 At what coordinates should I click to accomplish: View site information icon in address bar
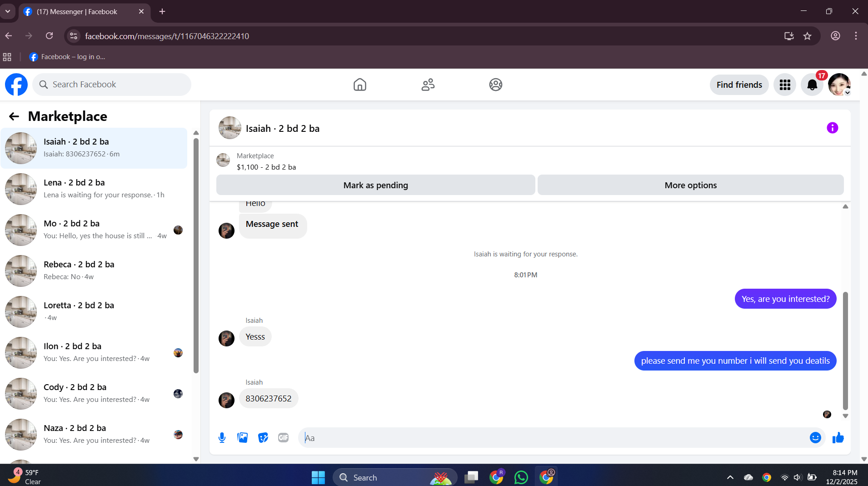(73, 36)
